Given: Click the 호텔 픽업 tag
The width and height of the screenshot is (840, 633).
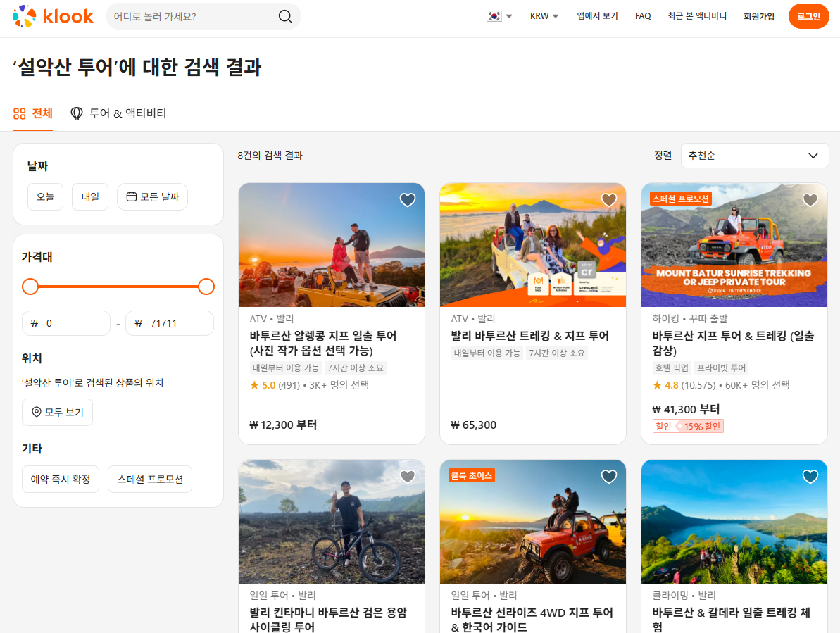Looking at the screenshot, I should 671,368.
